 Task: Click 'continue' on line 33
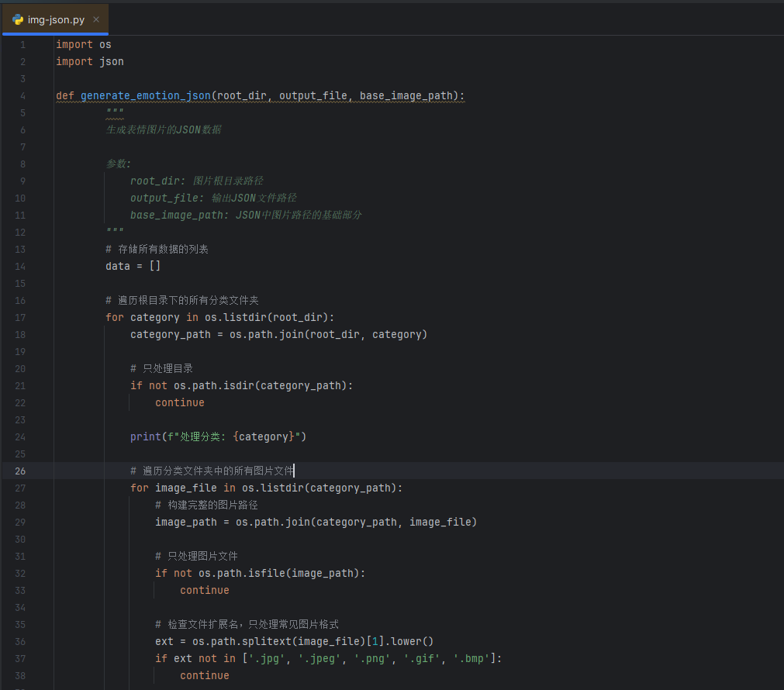tap(205, 591)
